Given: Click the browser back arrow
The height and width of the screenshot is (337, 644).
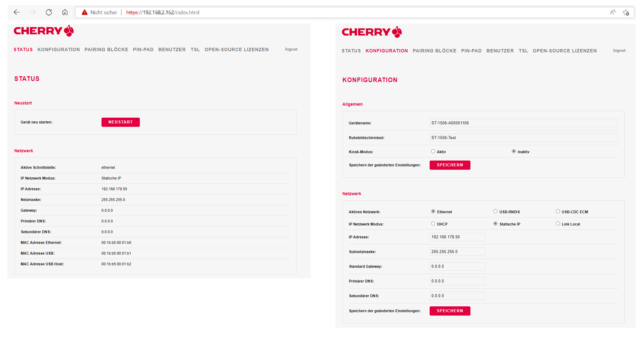Looking at the screenshot, I should (x=17, y=12).
